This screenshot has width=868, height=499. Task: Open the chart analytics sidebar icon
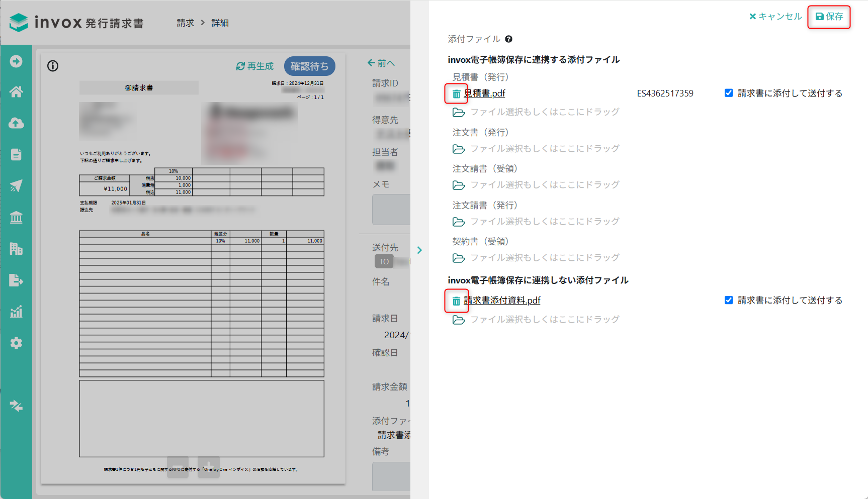pos(16,312)
